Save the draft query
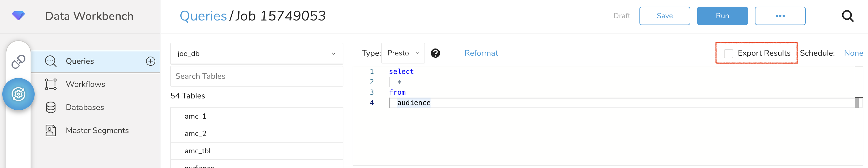The height and width of the screenshot is (168, 868). pos(664,16)
